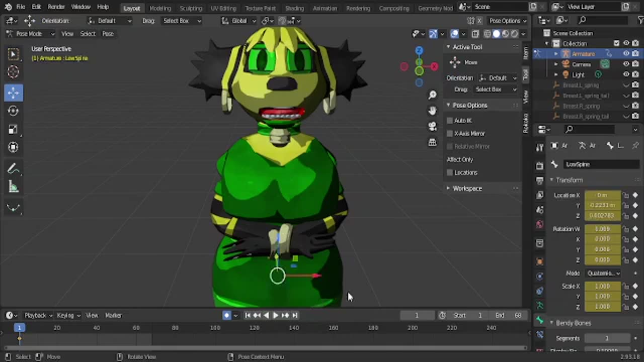Click the zoom magnifier viewport icon
This screenshot has height=362, width=644.
pos(432,95)
